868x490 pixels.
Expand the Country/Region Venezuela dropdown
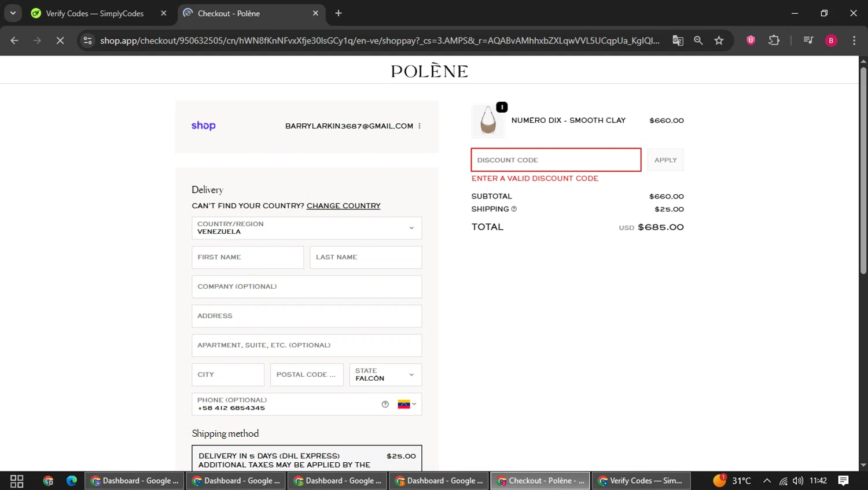(307, 228)
